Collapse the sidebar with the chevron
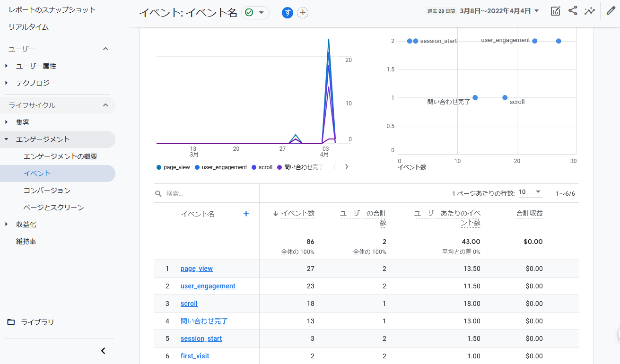Viewport: 620px width, 364px height. click(x=104, y=351)
